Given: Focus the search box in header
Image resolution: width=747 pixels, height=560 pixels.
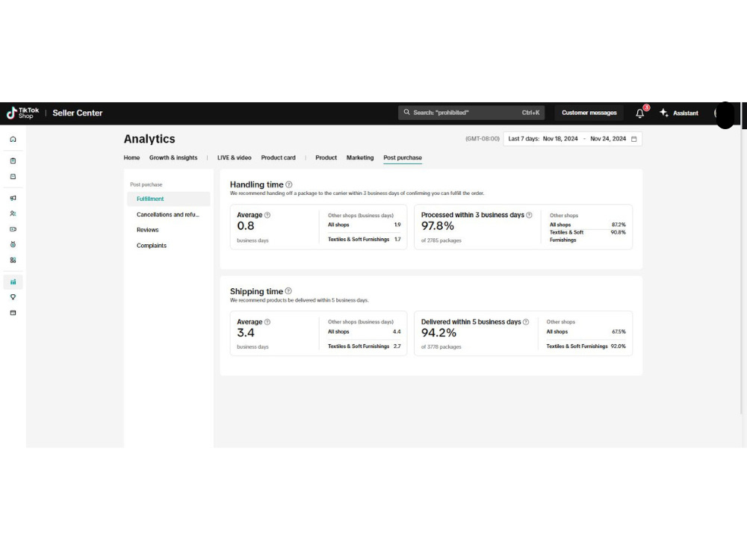Looking at the screenshot, I should coord(471,113).
